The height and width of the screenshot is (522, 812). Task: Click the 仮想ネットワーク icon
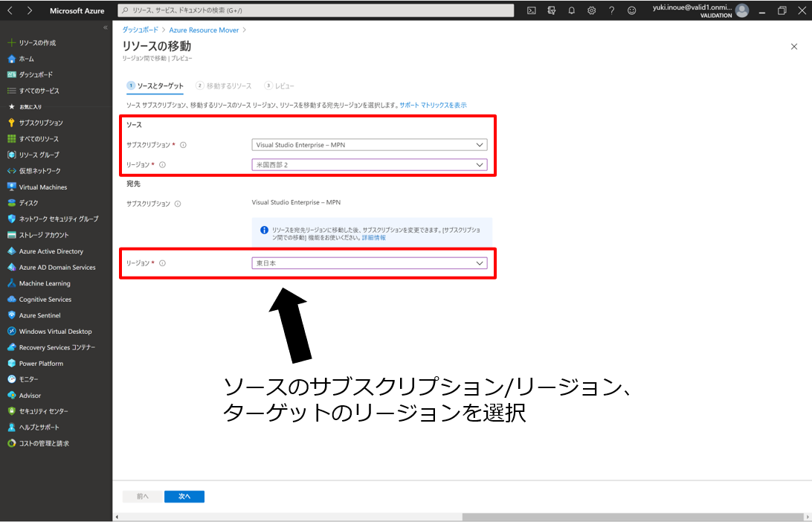(x=11, y=171)
